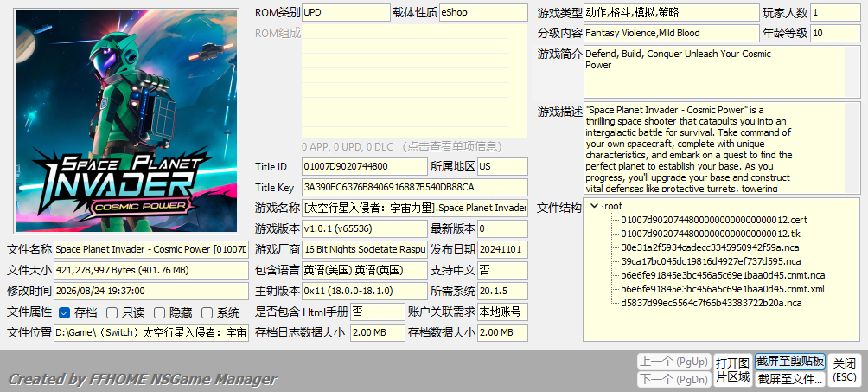868x392 pixels.
Task: Click the 账户关联需求 field 本地账号
Action: (x=502, y=312)
